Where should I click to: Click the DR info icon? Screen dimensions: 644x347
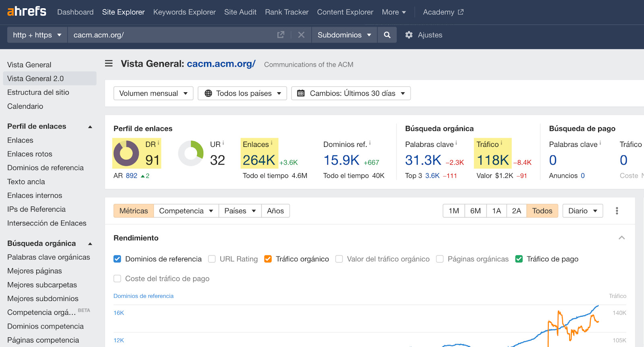pyautogui.click(x=159, y=143)
